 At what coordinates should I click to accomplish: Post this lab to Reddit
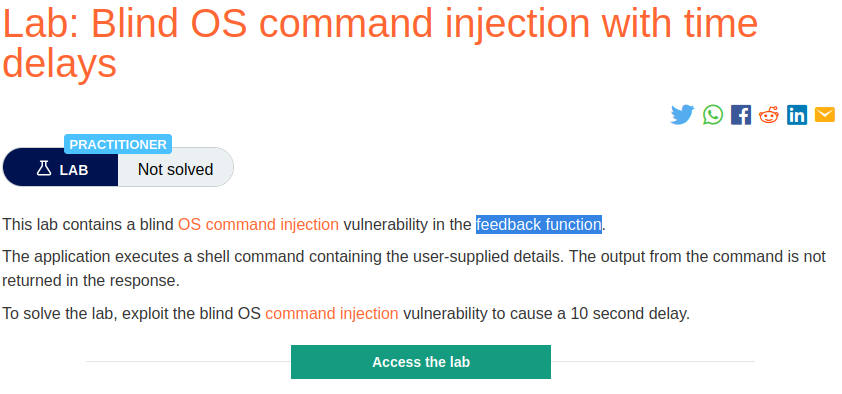tap(768, 115)
